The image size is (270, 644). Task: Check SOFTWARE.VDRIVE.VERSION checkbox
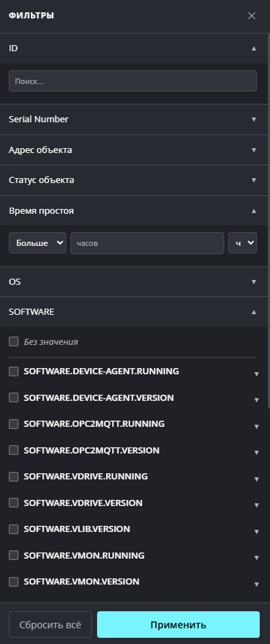coord(14,503)
